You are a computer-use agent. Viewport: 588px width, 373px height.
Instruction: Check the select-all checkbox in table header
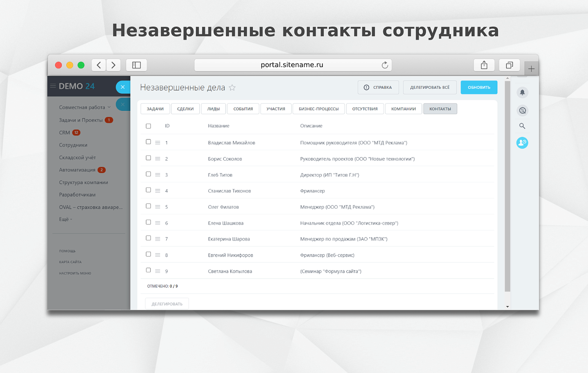tap(148, 126)
